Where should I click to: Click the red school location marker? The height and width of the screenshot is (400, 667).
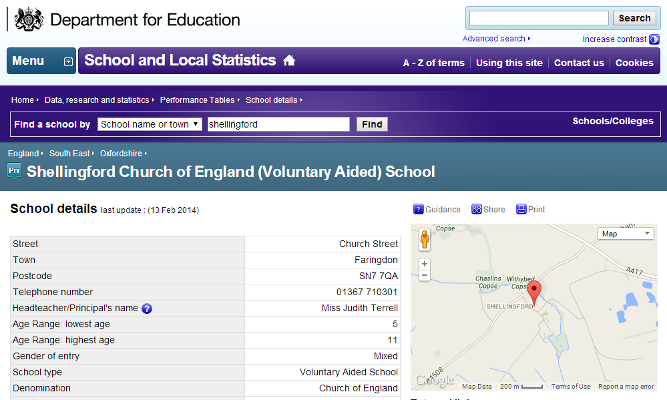coord(534,293)
